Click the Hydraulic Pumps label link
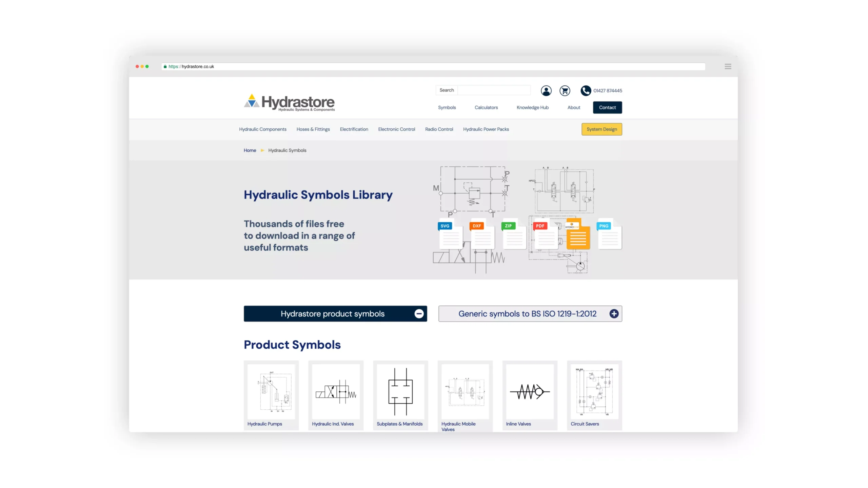Image resolution: width=868 pixels, height=488 pixels. click(264, 424)
